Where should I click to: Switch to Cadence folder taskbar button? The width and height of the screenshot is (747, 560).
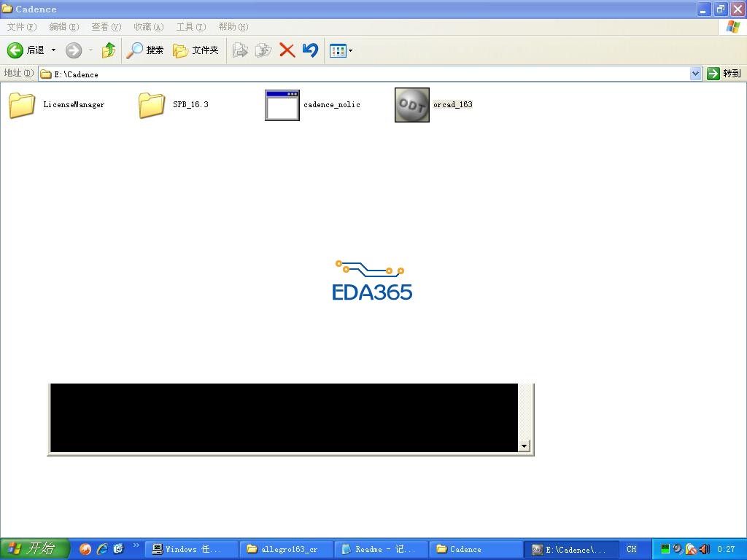click(x=476, y=550)
